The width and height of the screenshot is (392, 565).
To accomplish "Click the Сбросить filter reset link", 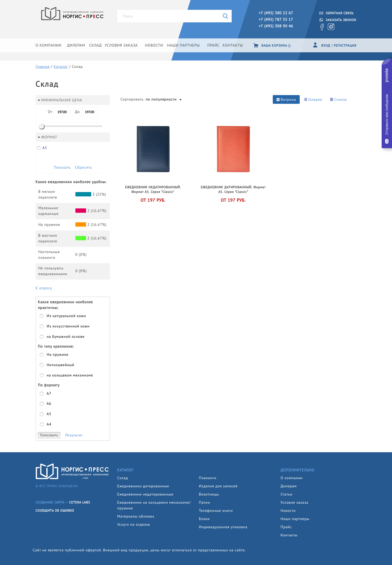I will coord(83,168).
